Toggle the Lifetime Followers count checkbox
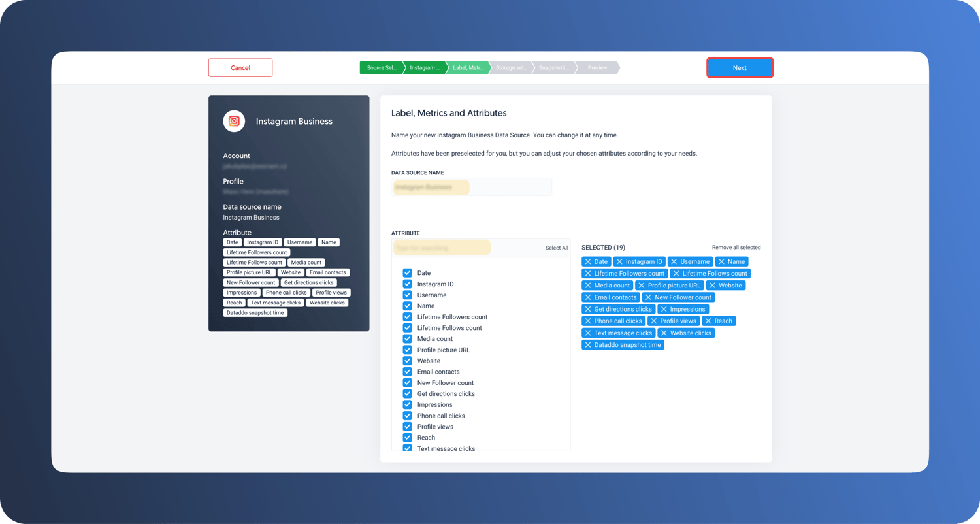This screenshot has width=980, height=524. pyautogui.click(x=407, y=317)
